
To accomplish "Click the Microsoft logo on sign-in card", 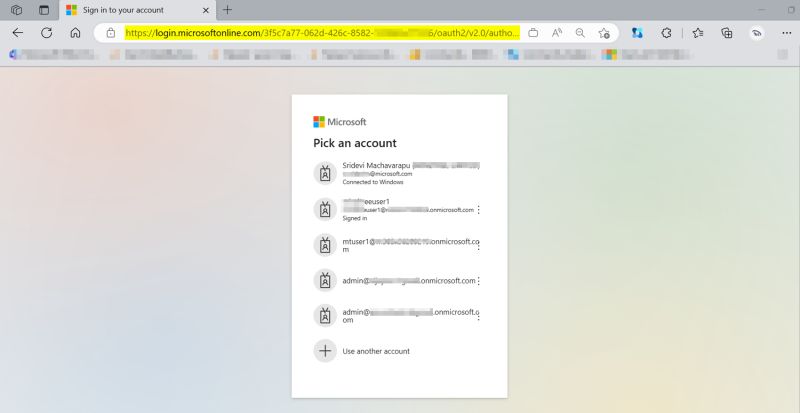I will click(x=340, y=122).
